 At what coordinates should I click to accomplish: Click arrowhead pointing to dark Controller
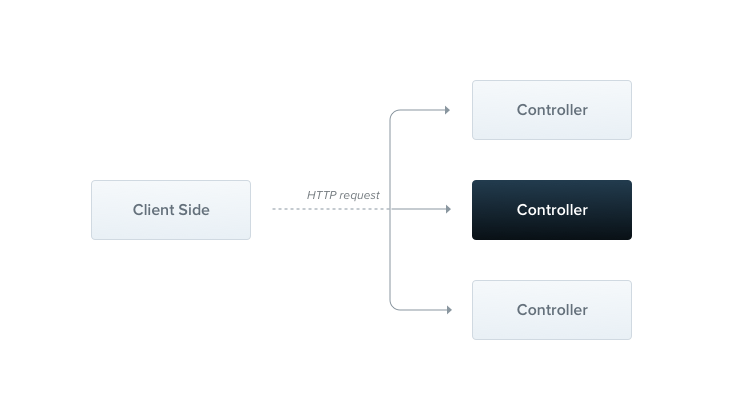tap(448, 209)
